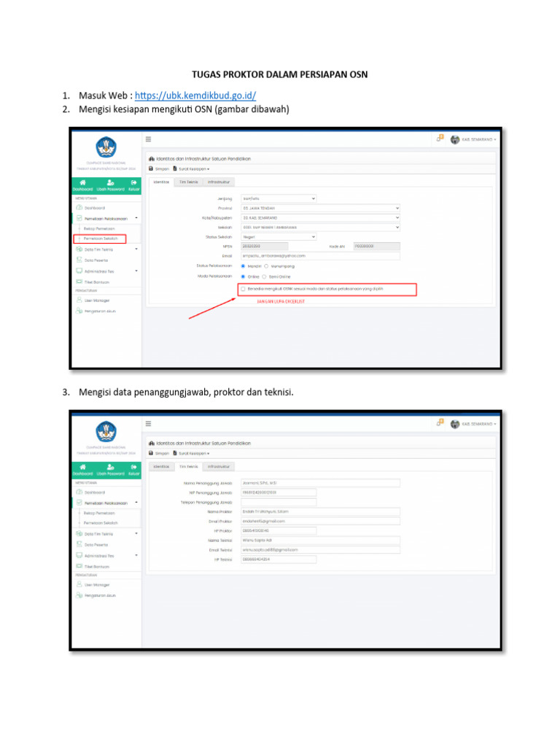The width and height of the screenshot is (560, 747).
Task: Switch to Identitas tab in step 2 screenshot
Action: pos(161,182)
